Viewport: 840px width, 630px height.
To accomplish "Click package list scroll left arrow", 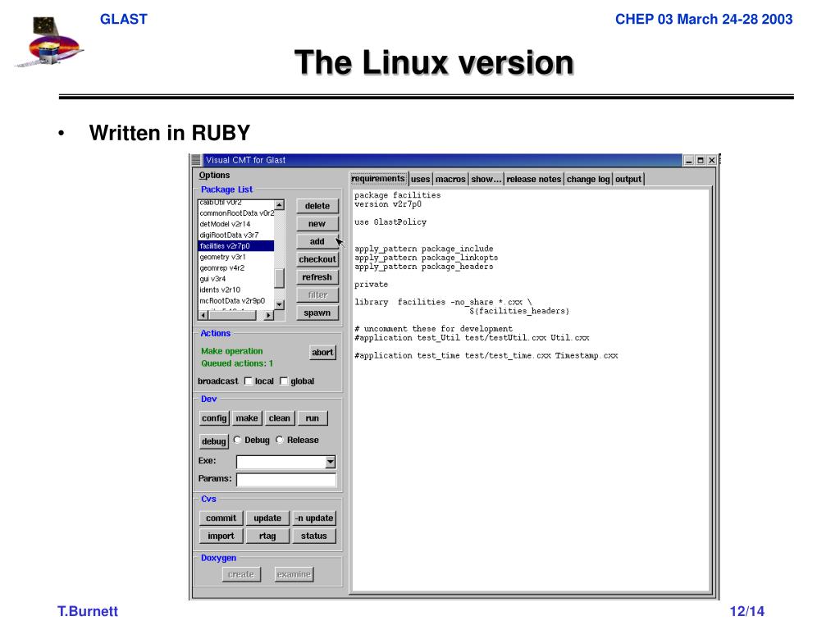I will (203, 316).
